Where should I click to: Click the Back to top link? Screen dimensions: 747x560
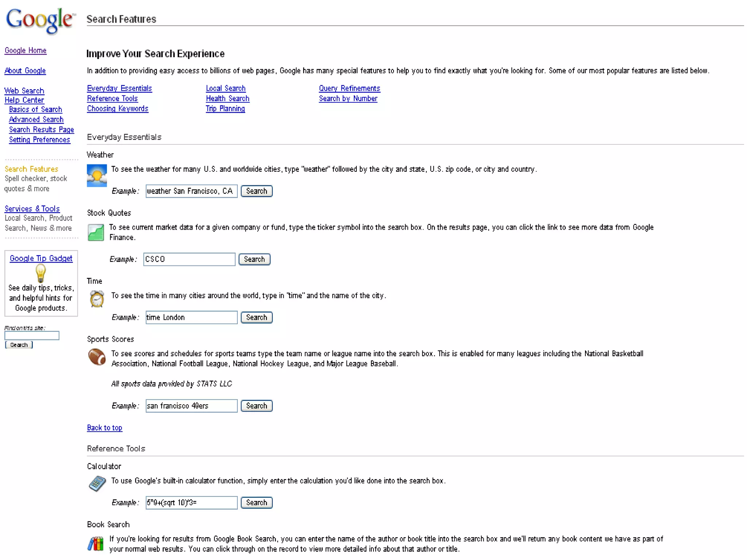click(104, 428)
